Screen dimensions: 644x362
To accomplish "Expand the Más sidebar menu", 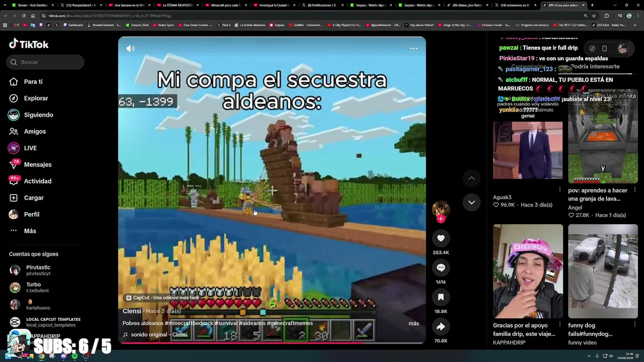I will (30, 231).
